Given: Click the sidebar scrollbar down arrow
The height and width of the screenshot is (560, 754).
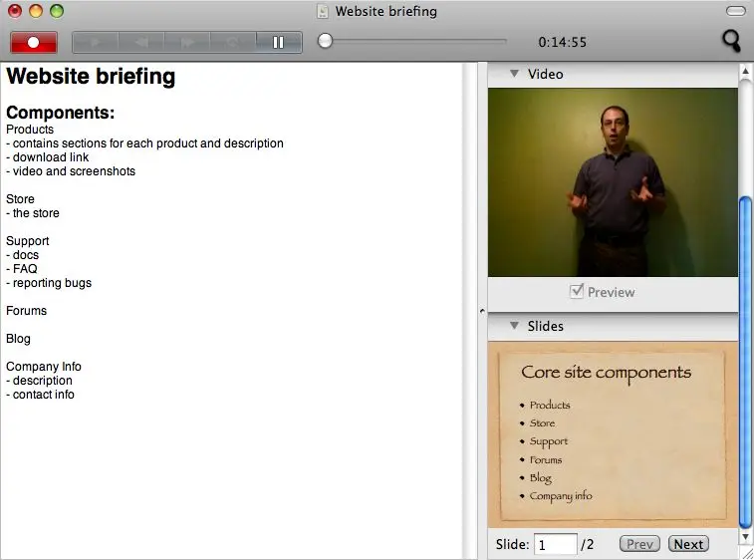Looking at the screenshot, I should click(745, 537).
